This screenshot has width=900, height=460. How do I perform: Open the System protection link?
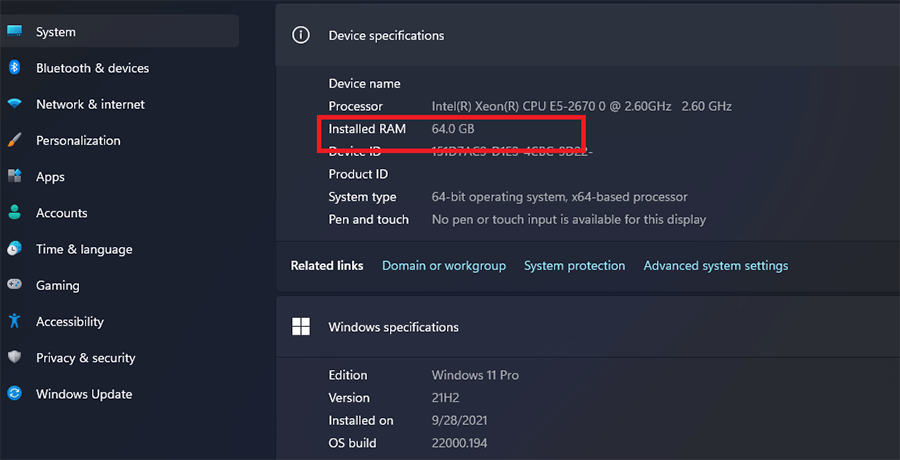pyautogui.click(x=574, y=266)
